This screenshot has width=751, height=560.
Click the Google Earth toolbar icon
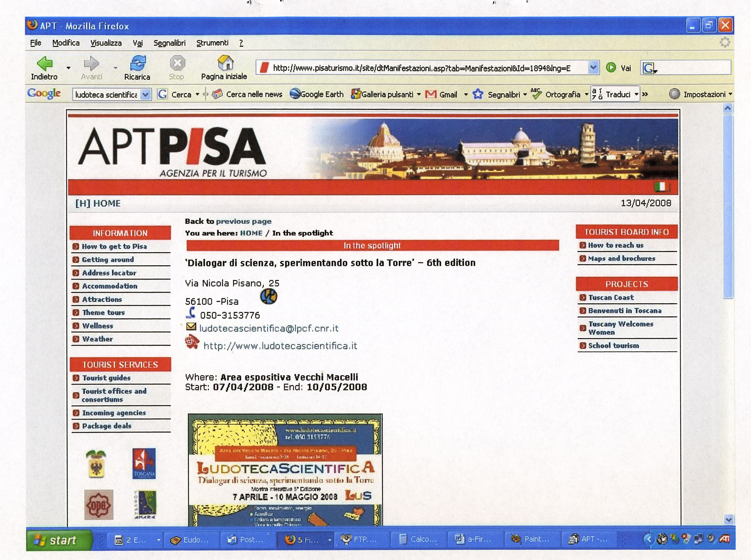(295, 94)
